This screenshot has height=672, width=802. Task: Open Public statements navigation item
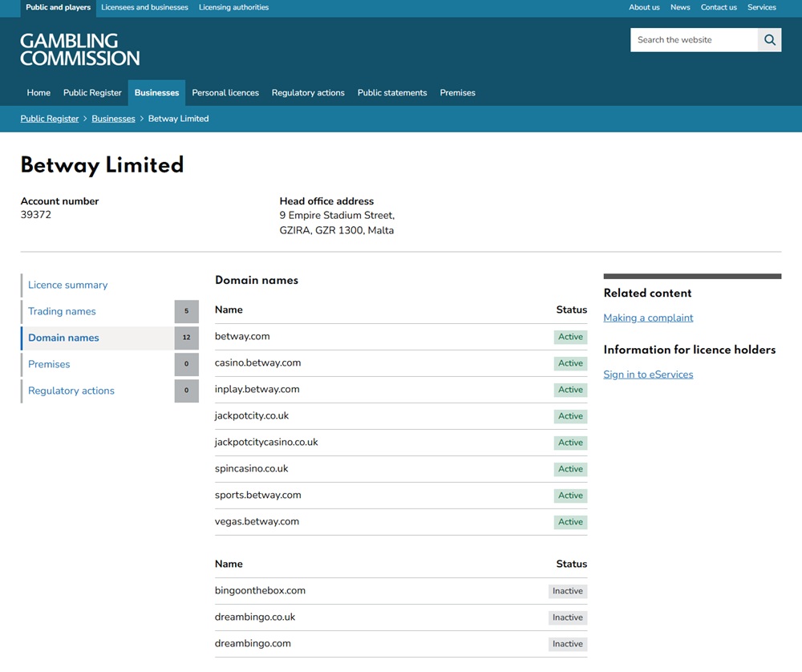pyautogui.click(x=392, y=92)
